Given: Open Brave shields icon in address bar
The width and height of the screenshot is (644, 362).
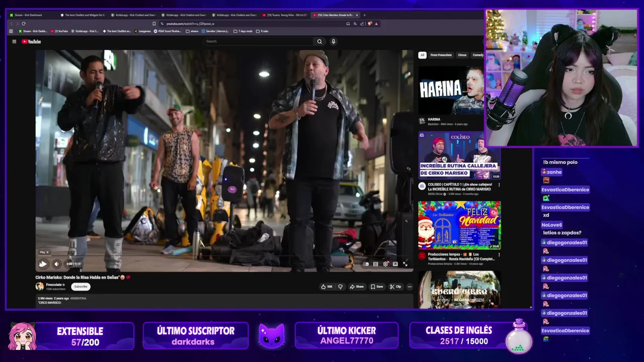Looking at the screenshot, I should pyautogui.click(x=370, y=24).
